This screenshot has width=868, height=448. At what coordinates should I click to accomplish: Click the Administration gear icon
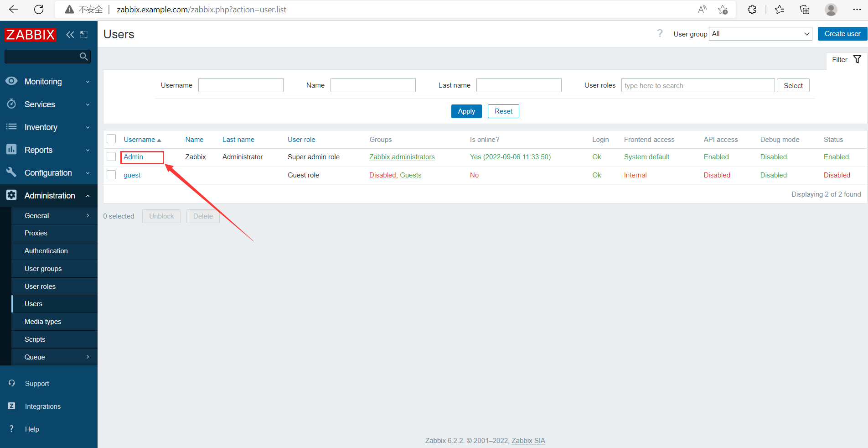pyautogui.click(x=11, y=195)
